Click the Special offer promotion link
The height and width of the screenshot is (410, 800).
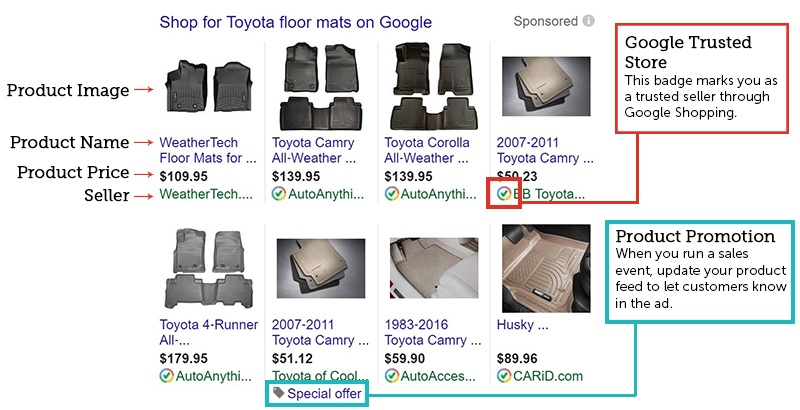[324, 393]
